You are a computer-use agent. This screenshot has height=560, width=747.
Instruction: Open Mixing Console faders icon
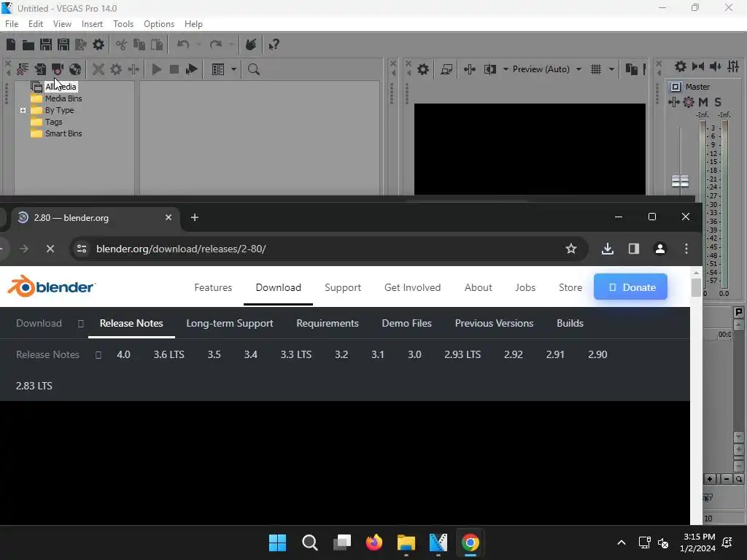point(733,66)
